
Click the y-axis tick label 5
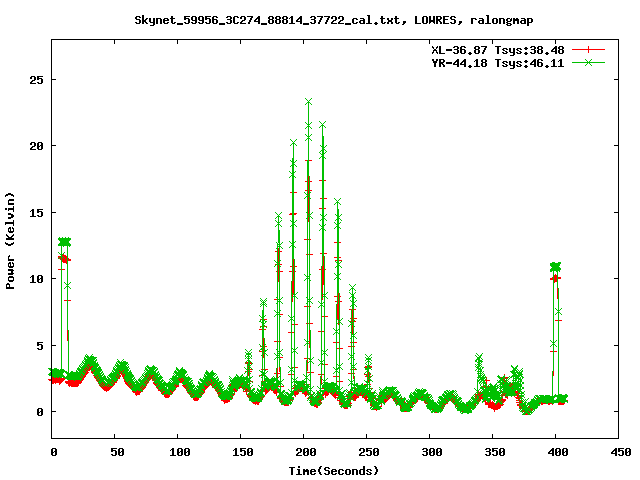click(x=40, y=346)
